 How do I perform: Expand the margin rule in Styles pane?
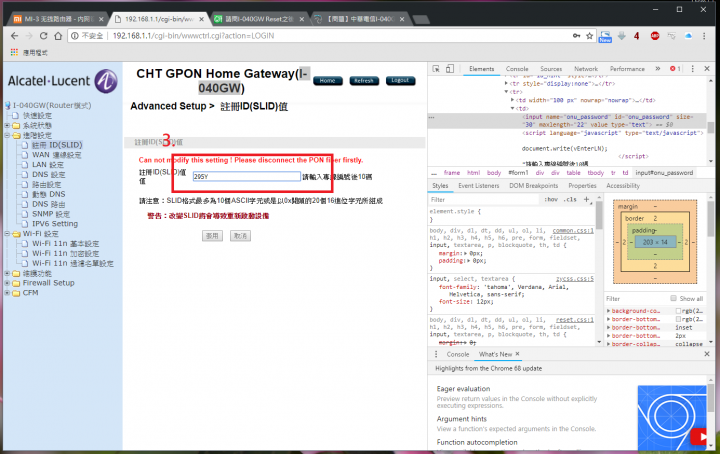click(466, 253)
